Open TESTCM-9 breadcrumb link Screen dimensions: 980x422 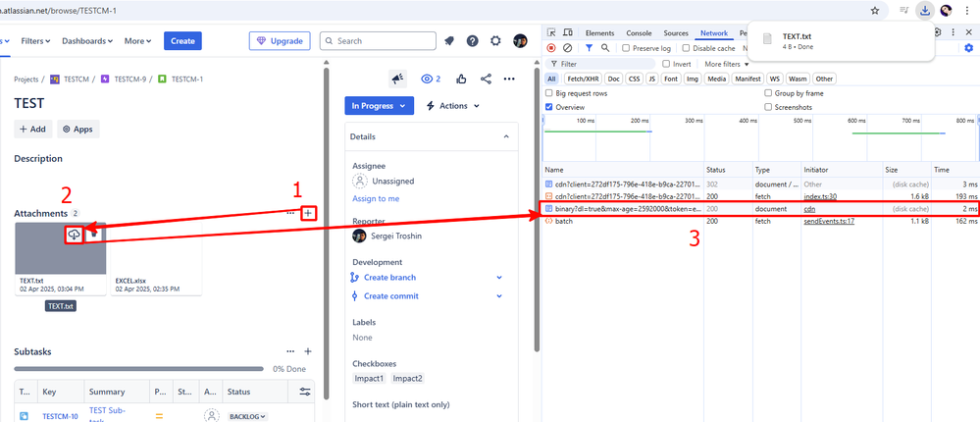tap(130, 79)
